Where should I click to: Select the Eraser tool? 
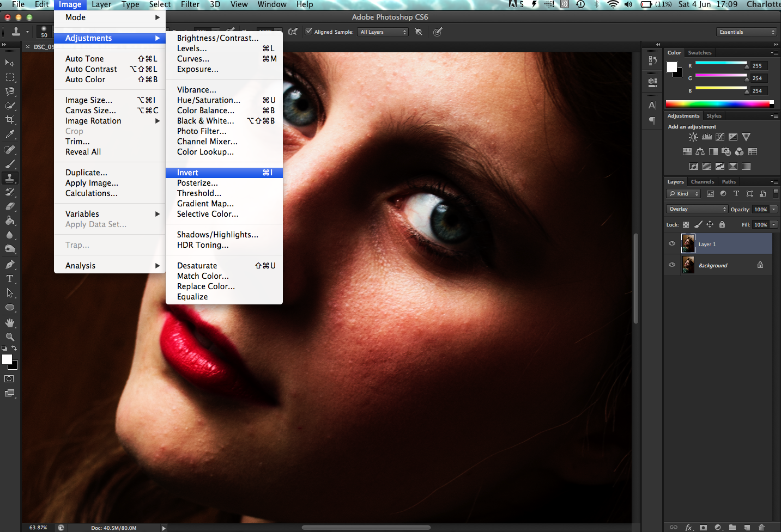coord(10,206)
